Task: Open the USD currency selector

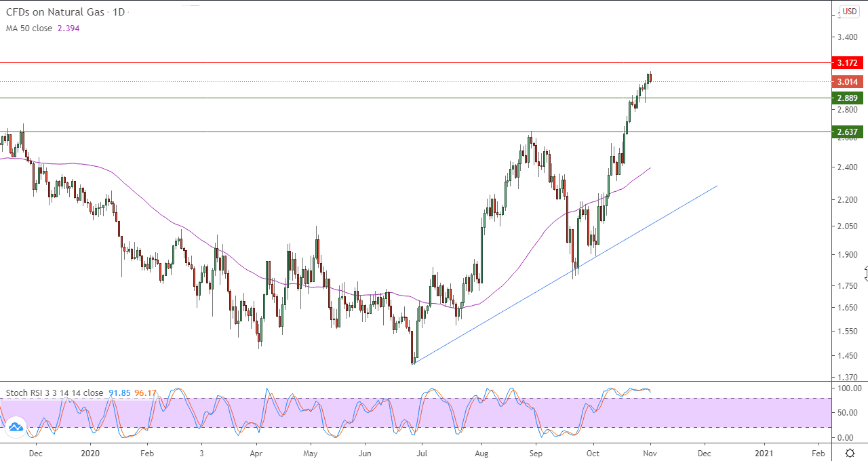Action: 850,12
